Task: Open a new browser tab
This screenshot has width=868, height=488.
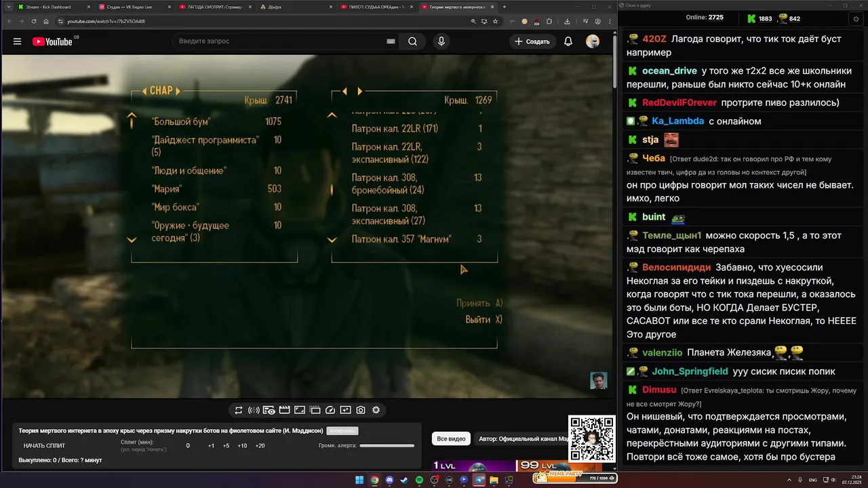Action: [x=504, y=7]
